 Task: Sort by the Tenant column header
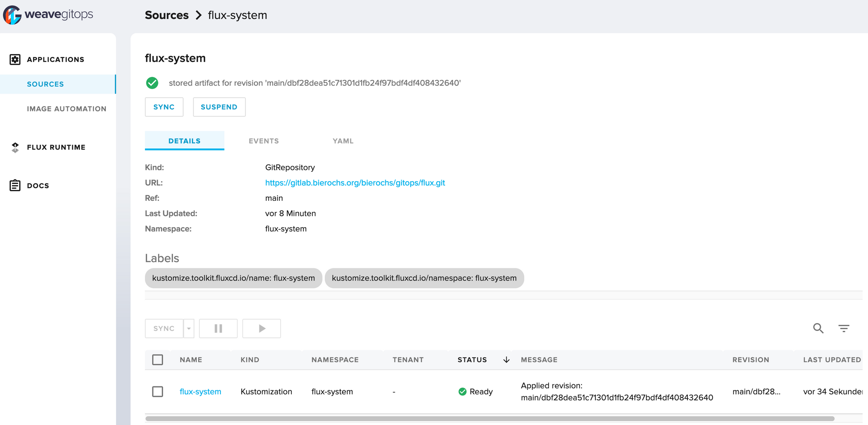click(x=408, y=360)
